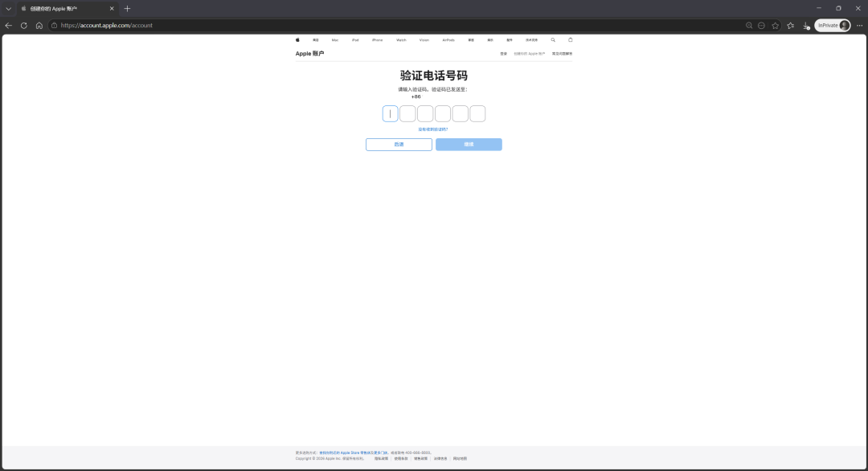Click the Apple logo in the navigation bar

pos(297,39)
